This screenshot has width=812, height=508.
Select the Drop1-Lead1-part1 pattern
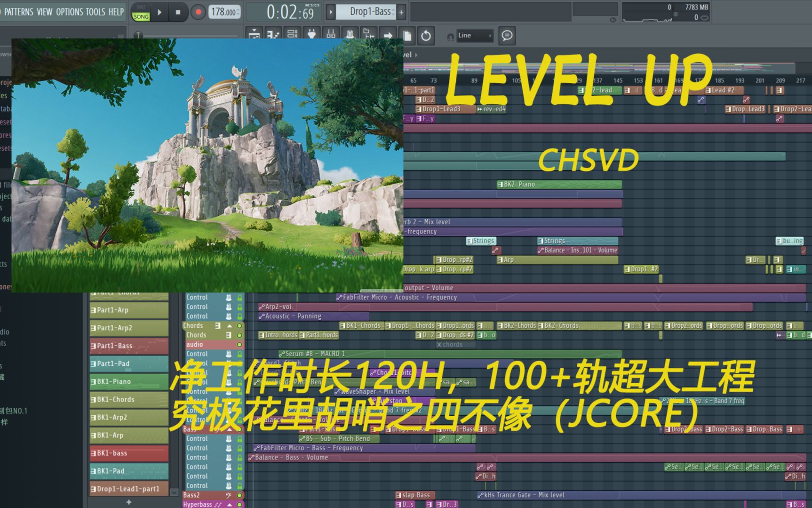coord(129,489)
